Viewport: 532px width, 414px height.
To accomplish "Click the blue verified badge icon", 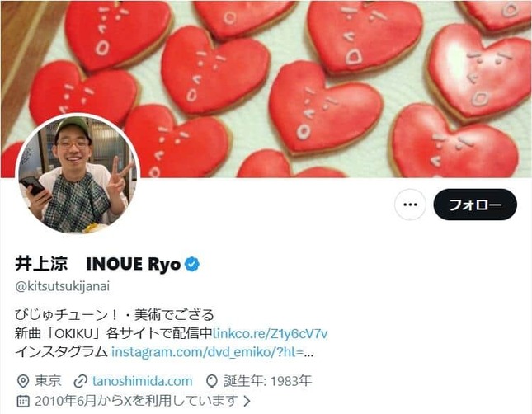I will coord(192,265).
